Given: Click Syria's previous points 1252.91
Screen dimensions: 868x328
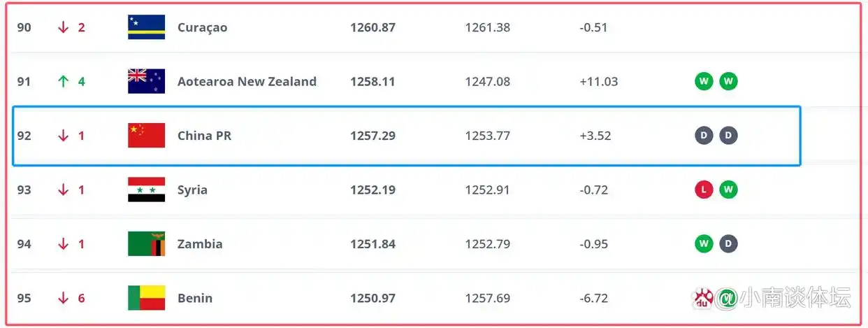Looking at the screenshot, I should point(487,190).
